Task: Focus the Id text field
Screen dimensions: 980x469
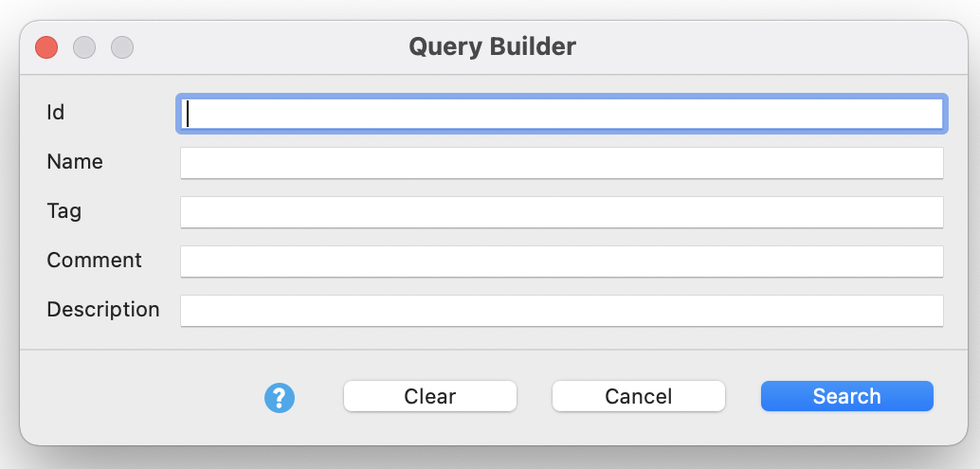Action: [561, 114]
